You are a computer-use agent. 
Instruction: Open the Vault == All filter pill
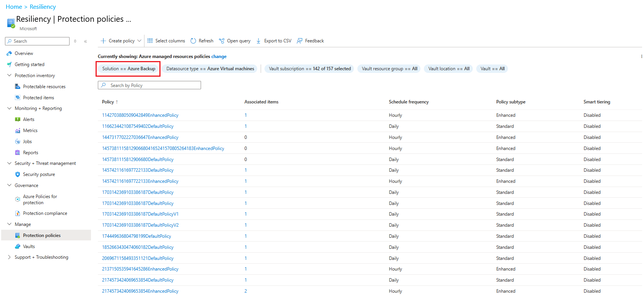(x=492, y=69)
